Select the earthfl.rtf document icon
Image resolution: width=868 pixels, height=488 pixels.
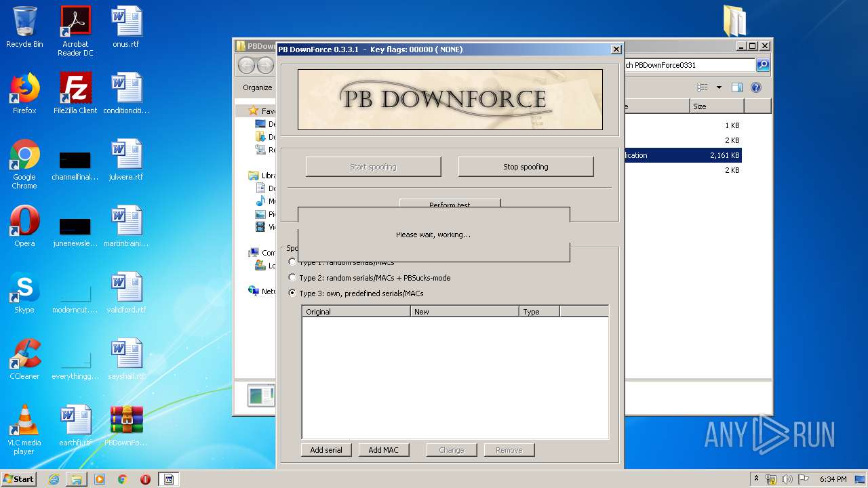coord(75,426)
